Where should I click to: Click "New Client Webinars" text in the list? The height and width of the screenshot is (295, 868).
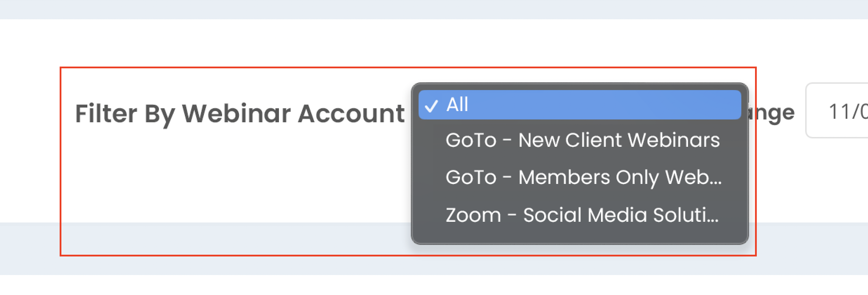[x=619, y=140]
